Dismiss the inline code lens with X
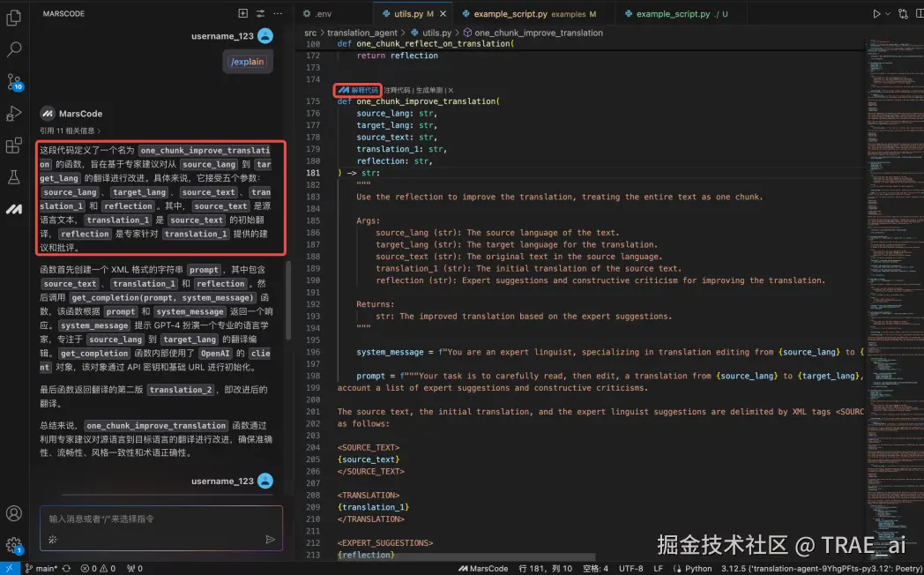 451,90
